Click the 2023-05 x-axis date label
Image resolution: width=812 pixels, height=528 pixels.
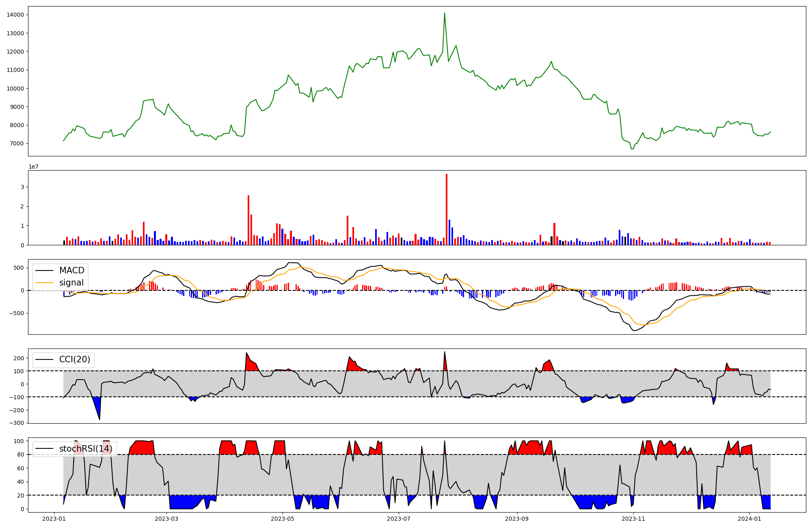[283, 519]
